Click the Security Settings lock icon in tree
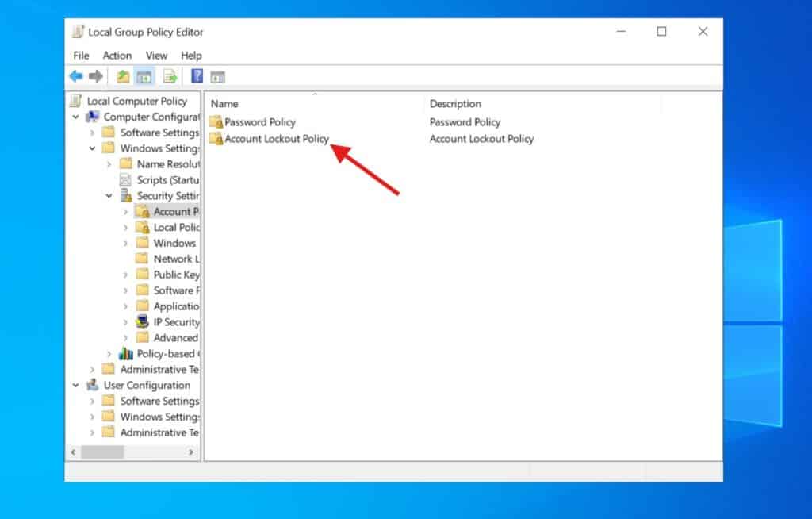Screen dimensions: 812x519 point(126,195)
